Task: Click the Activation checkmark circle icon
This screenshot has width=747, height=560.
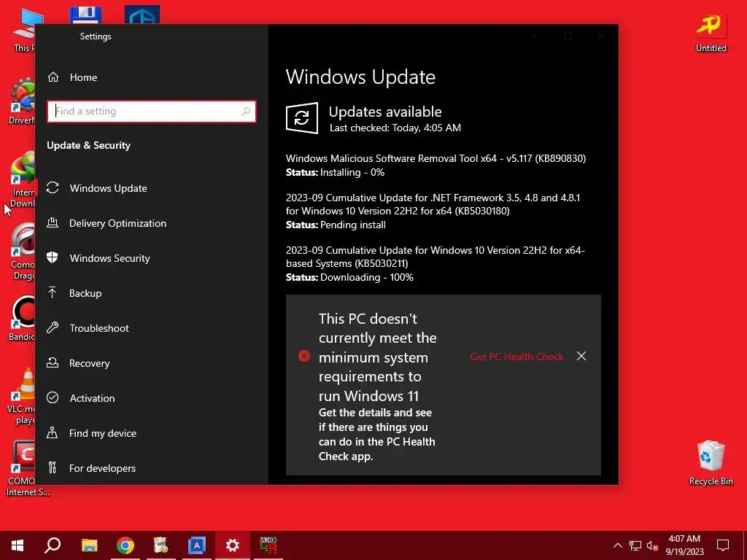Action: click(53, 397)
